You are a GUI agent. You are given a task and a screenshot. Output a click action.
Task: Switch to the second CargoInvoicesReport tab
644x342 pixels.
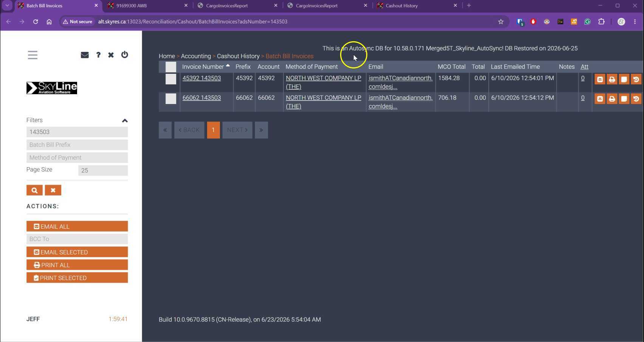pyautogui.click(x=327, y=6)
